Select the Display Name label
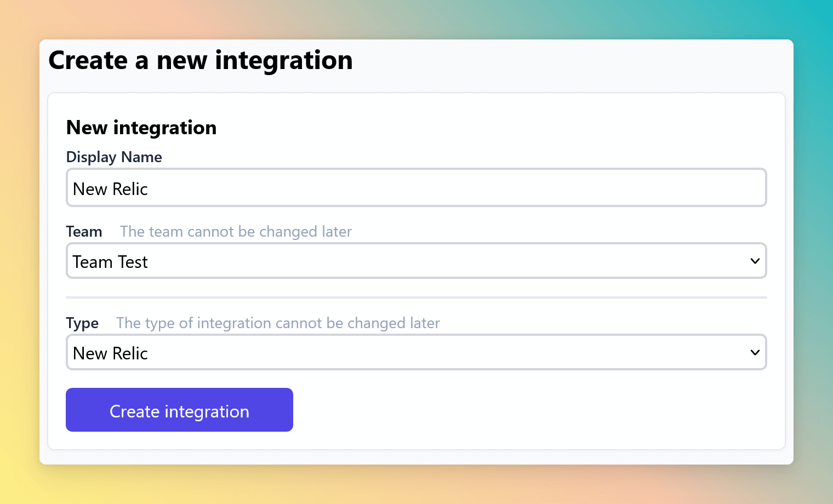Image resolution: width=833 pixels, height=504 pixels. 114,157
